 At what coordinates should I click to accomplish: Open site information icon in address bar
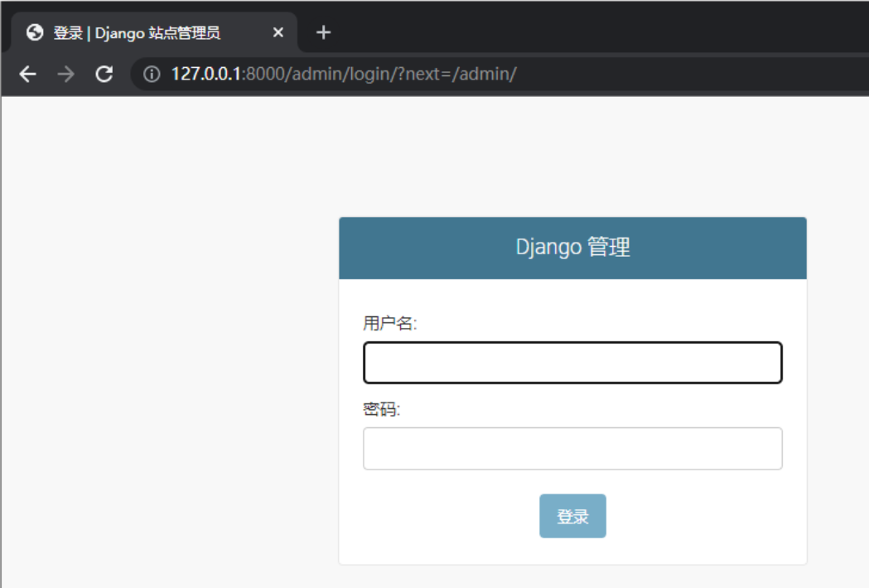151,75
